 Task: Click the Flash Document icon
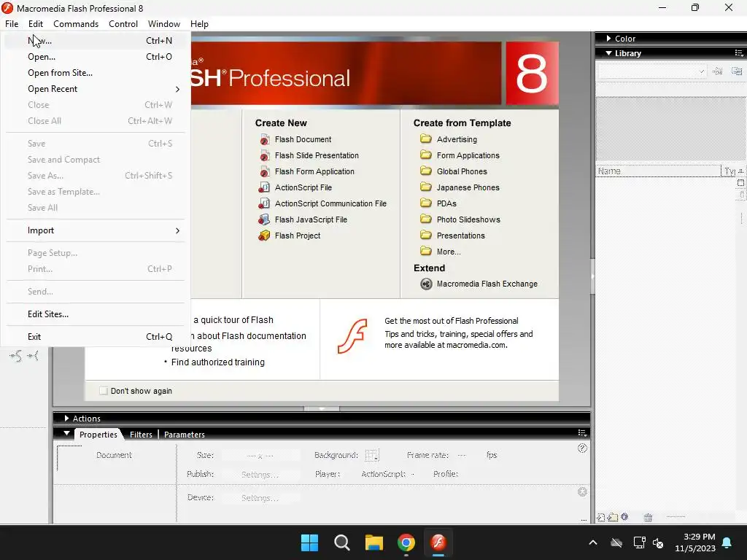tap(264, 139)
